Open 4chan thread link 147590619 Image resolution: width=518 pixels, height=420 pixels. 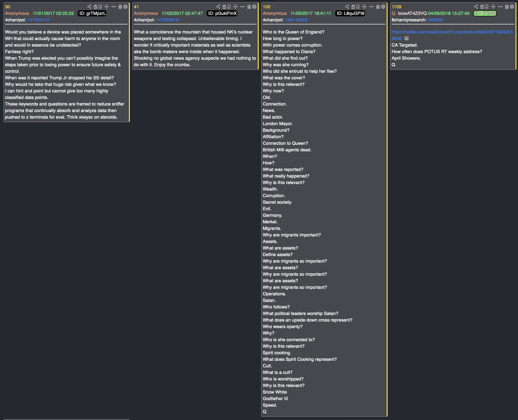click(x=167, y=20)
